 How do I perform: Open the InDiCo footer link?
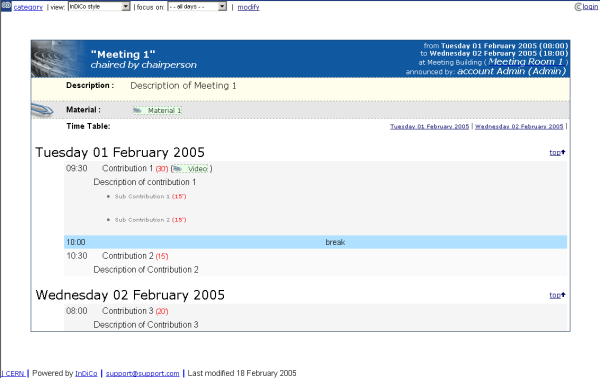tap(86, 374)
